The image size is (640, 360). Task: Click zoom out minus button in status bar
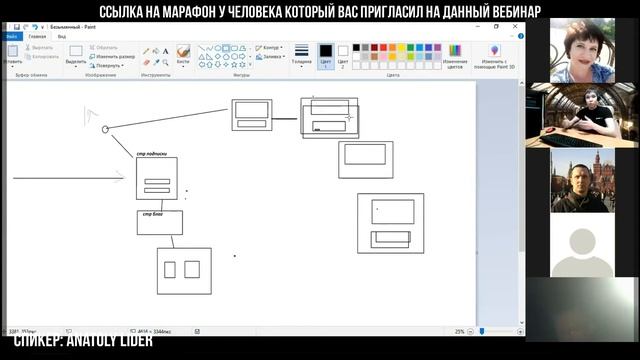(x=470, y=331)
